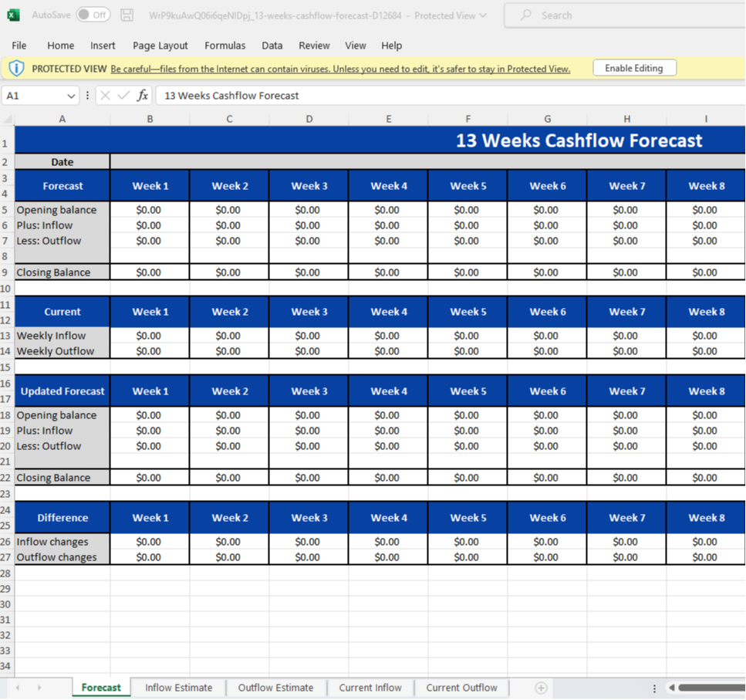Click the Updated Forecast header cell
The image size is (746, 700).
coord(62,391)
